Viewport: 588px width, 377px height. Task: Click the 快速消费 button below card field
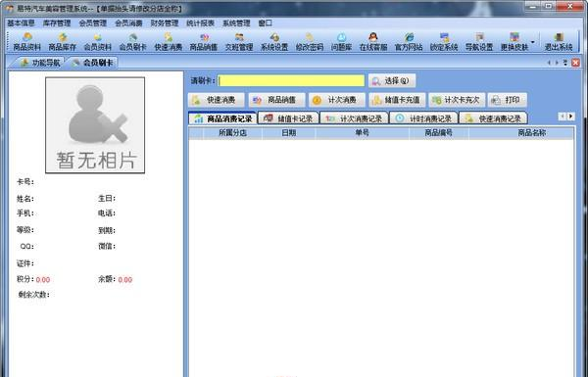(x=217, y=100)
